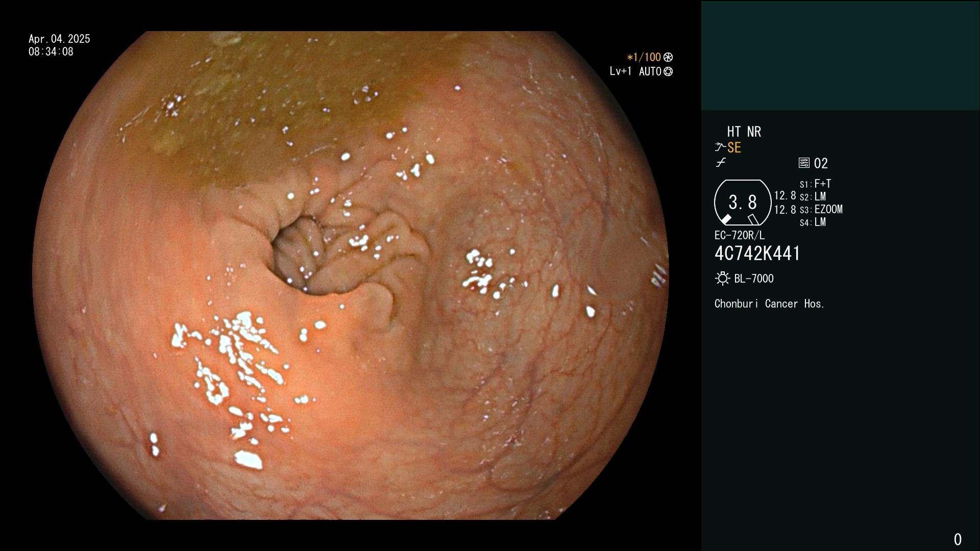Click the S1: F+T switch assignment
Image resolution: width=980 pixels, height=551 pixels.
tap(815, 184)
